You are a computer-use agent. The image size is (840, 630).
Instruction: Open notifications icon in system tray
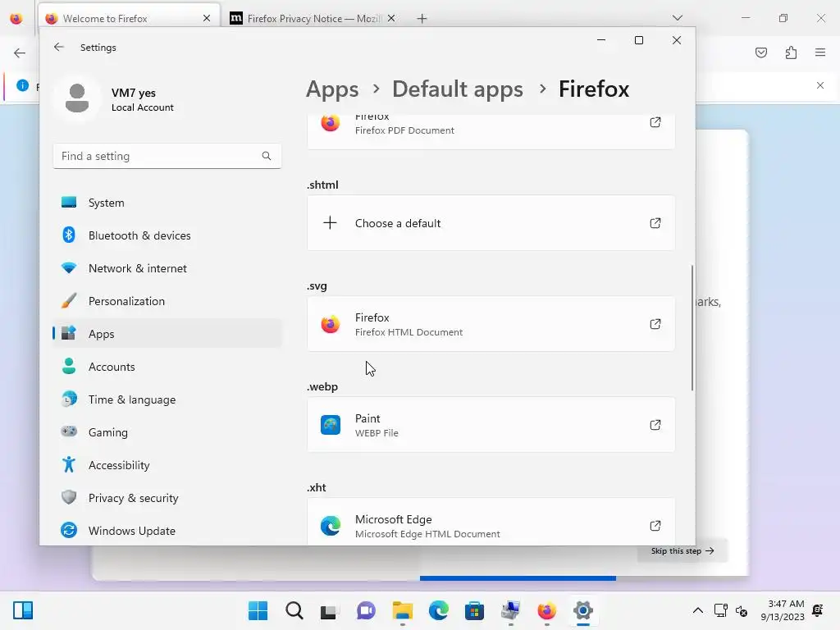[x=818, y=610]
